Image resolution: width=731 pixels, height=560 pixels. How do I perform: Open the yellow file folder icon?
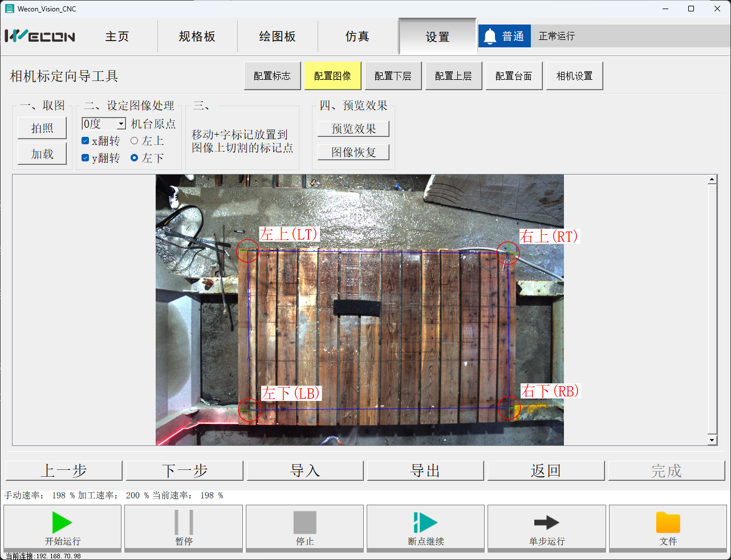668,522
